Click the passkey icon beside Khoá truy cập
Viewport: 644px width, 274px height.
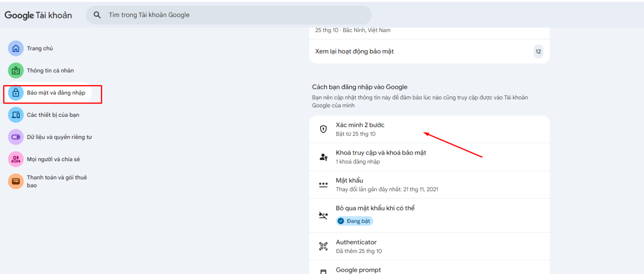click(x=323, y=157)
